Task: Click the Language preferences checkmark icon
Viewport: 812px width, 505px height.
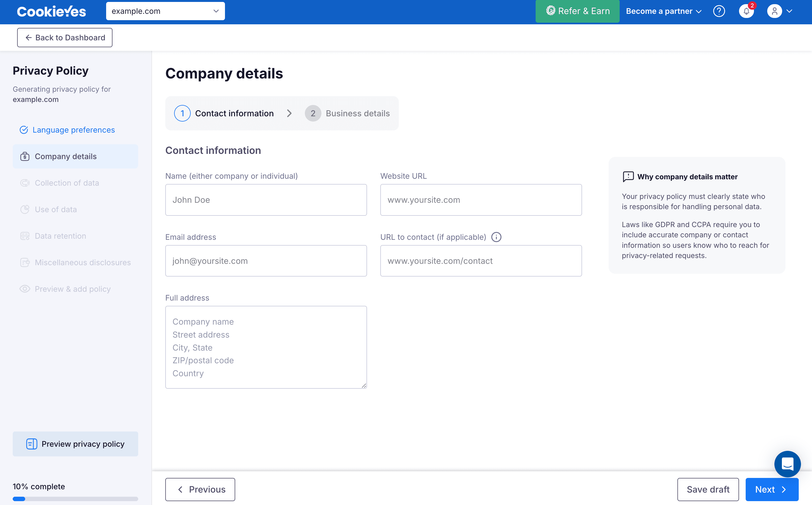Action: click(x=24, y=130)
